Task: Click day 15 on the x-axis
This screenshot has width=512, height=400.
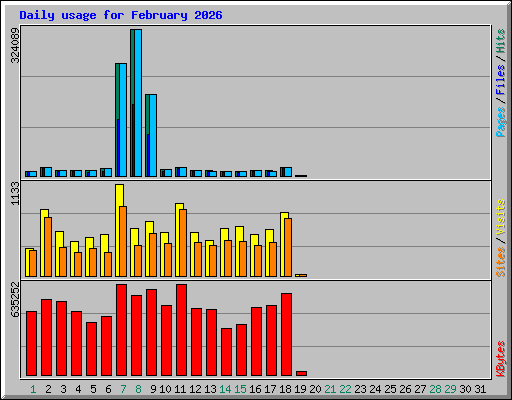Action: 240,389
